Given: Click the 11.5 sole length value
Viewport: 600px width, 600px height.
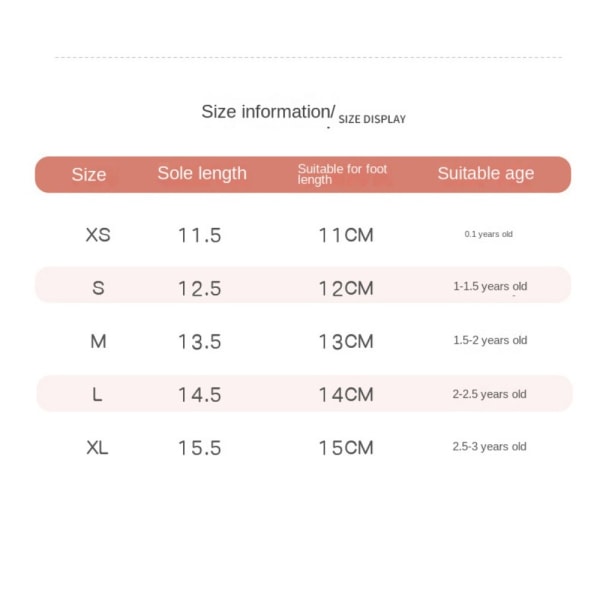Looking at the screenshot, I should click(x=200, y=235).
